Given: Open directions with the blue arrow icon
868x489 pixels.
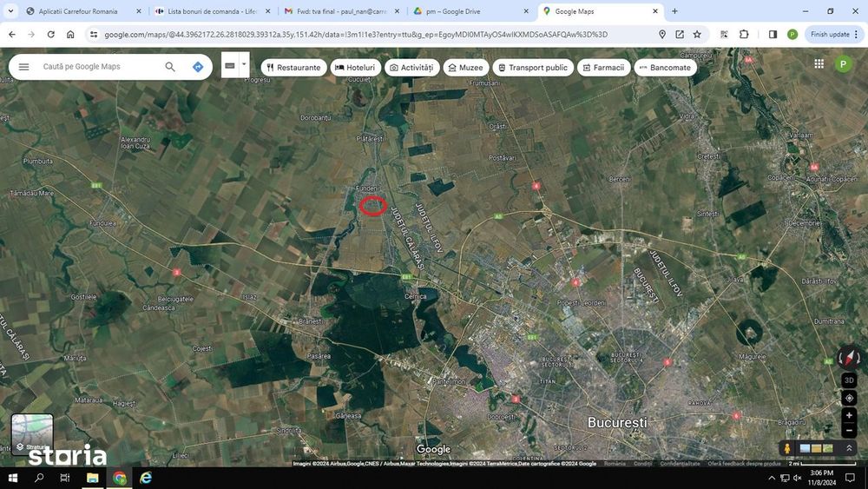Looking at the screenshot, I should click(198, 67).
